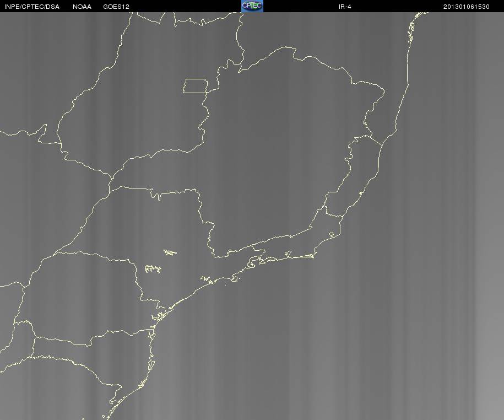Click the upper reservoir outline in São Paulo
Screen dimensions: 504x420
pos(170,252)
